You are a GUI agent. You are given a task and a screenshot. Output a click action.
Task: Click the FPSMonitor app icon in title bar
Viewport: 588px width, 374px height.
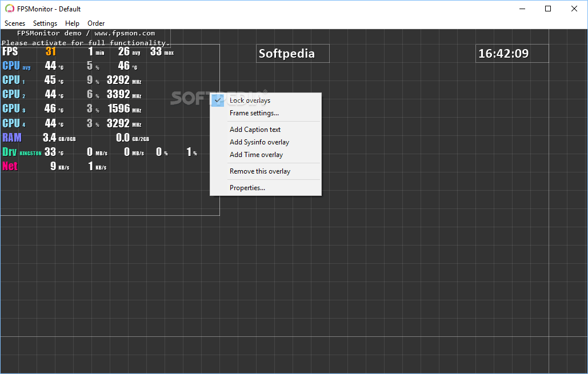pyautogui.click(x=9, y=9)
